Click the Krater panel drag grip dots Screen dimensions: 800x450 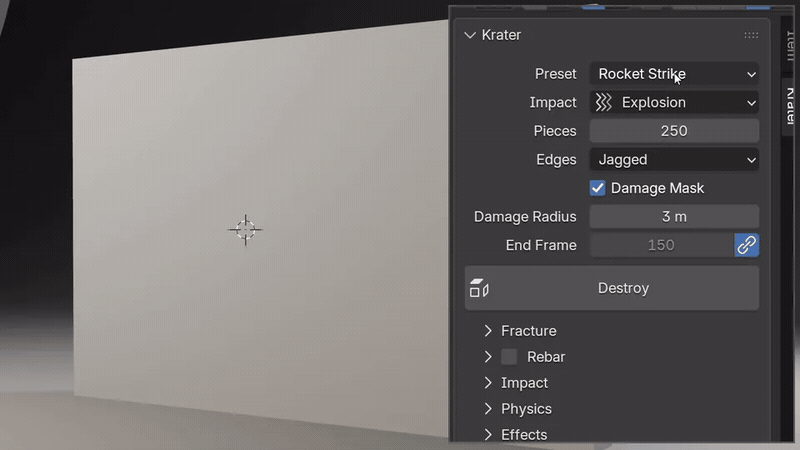[x=751, y=35]
